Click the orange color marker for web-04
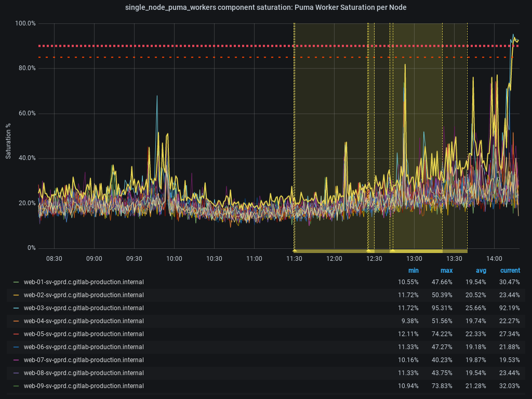Image resolution: width=532 pixels, height=399 pixels. (x=16, y=321)
